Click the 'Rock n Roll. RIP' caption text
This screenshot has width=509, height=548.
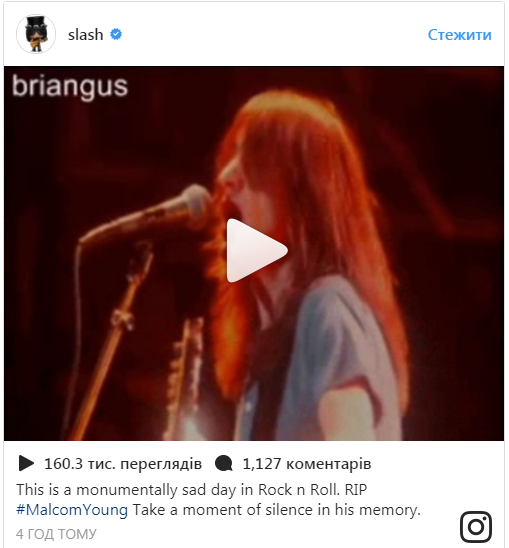click(313, 489)
